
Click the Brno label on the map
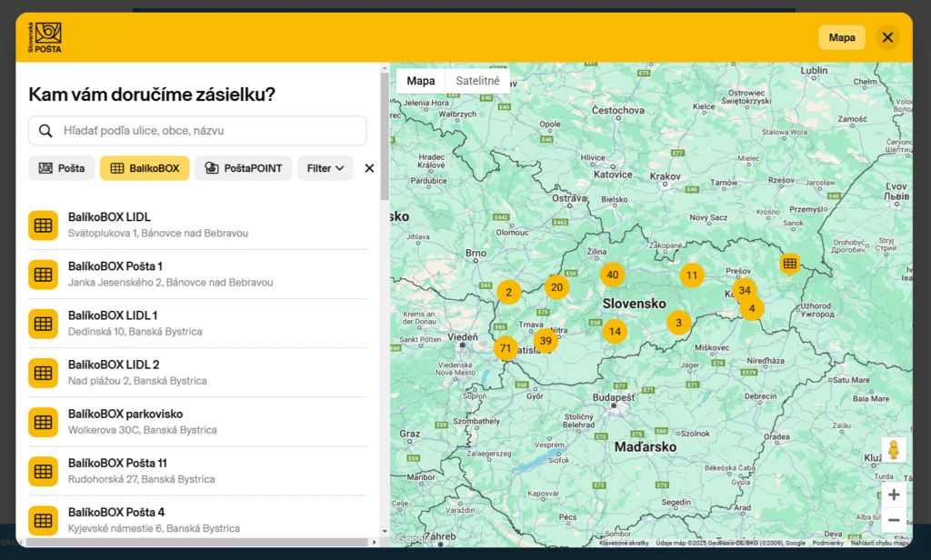click(x=476, y=253)
